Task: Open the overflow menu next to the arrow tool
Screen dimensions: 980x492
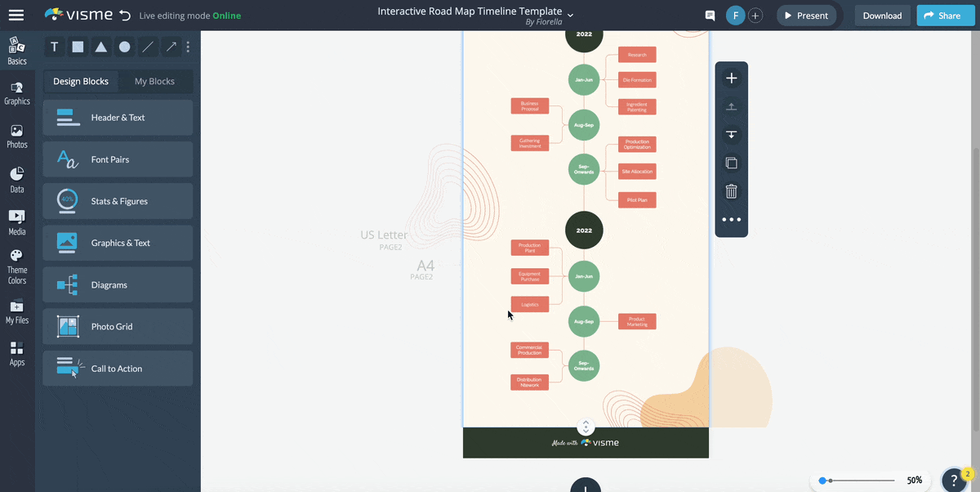Action: [x=188, y=47]
